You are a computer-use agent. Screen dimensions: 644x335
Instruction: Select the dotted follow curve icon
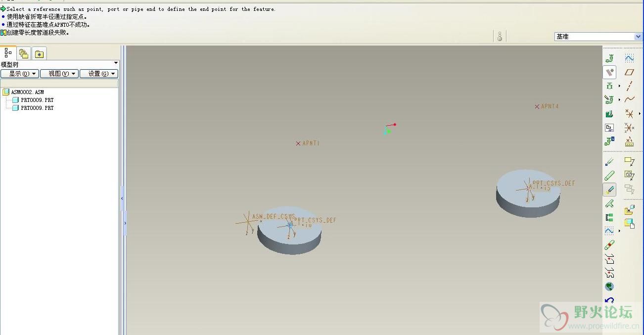(609, 231)
